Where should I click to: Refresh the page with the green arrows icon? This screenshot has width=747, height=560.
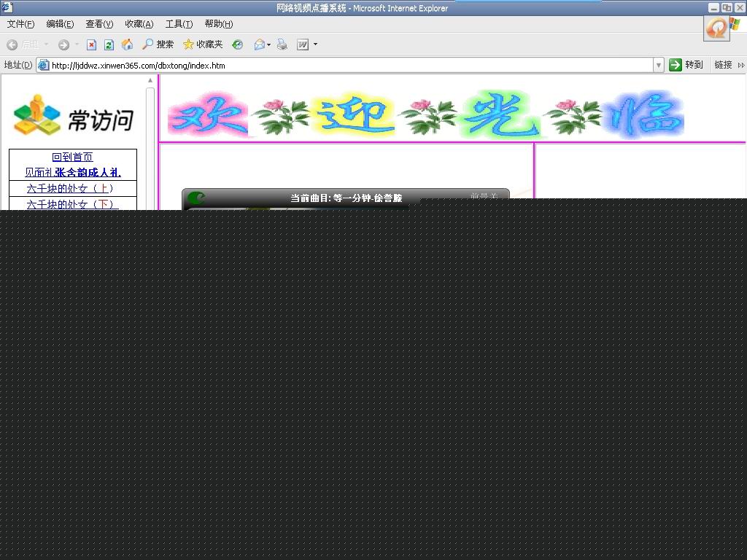(x=109, y=44)
